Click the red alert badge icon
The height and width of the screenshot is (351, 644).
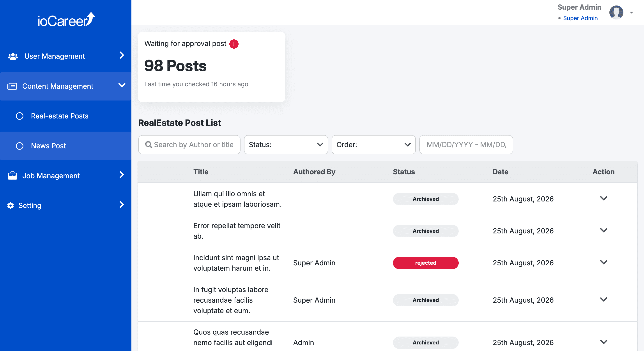tap(234, 44)
